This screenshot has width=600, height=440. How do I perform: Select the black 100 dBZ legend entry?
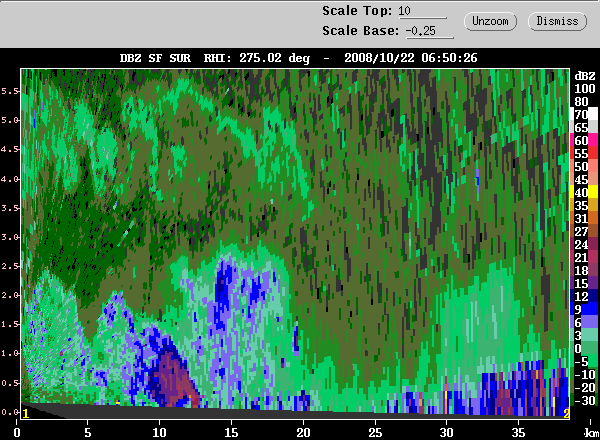click(584, 89)
